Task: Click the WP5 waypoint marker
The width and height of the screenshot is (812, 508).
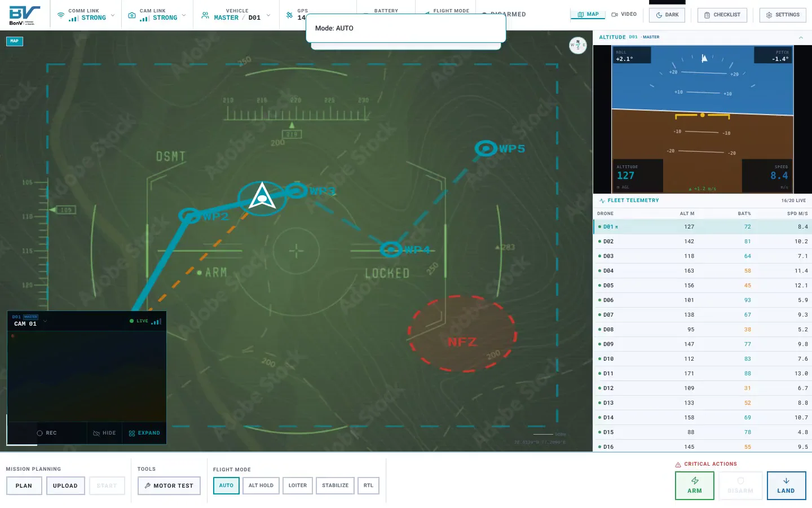Action: point(486,148)
